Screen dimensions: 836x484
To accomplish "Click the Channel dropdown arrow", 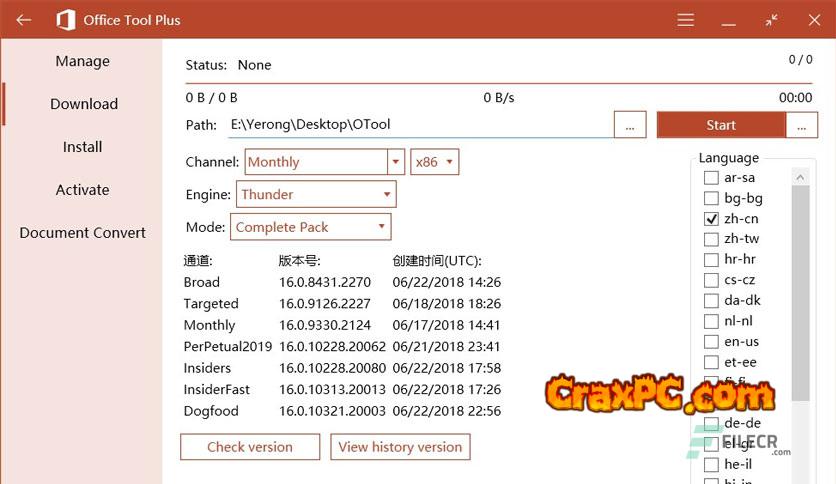I will 396,162.
